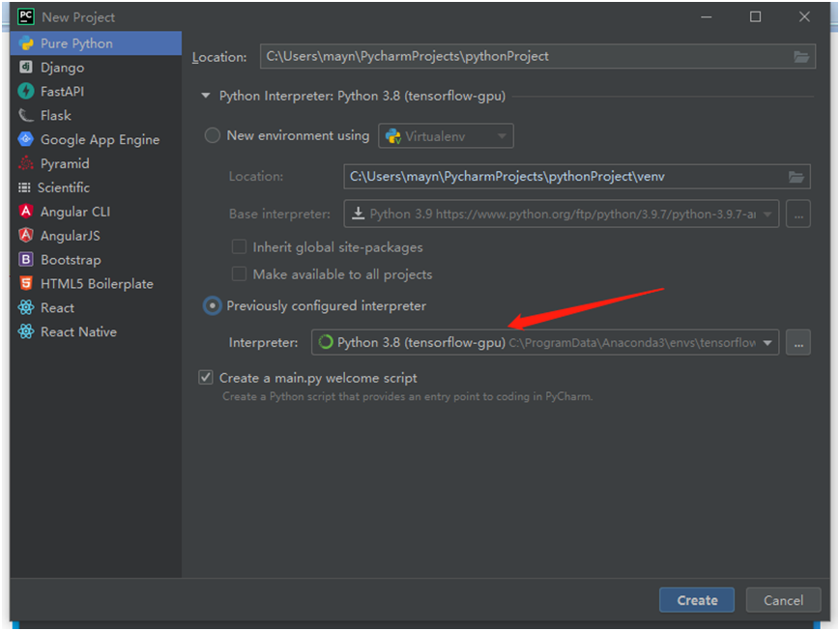840x631 pixels.
Task: Click the green loading interpreter icon
Action: [x=325, y=342]
